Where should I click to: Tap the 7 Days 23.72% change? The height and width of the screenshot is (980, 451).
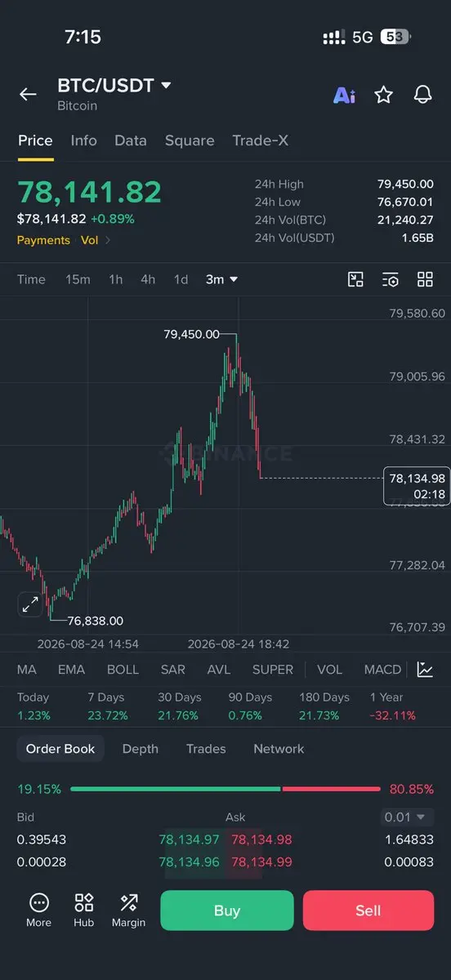pos(106,706)
